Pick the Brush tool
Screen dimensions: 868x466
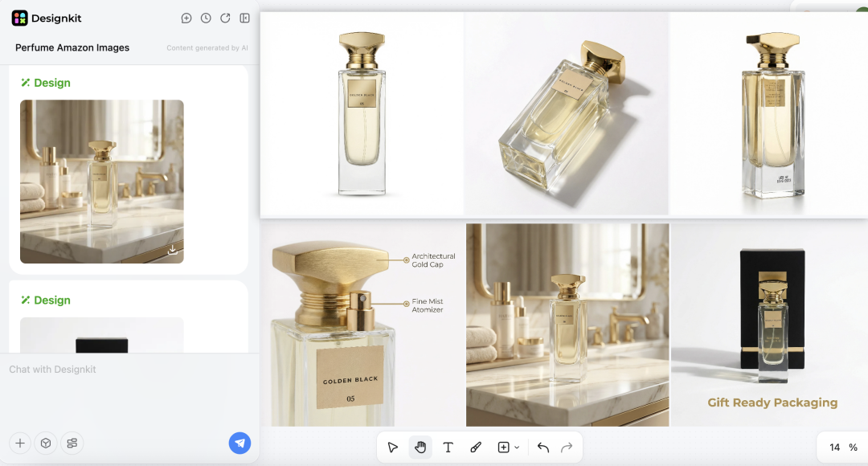(x=475, y=448)
